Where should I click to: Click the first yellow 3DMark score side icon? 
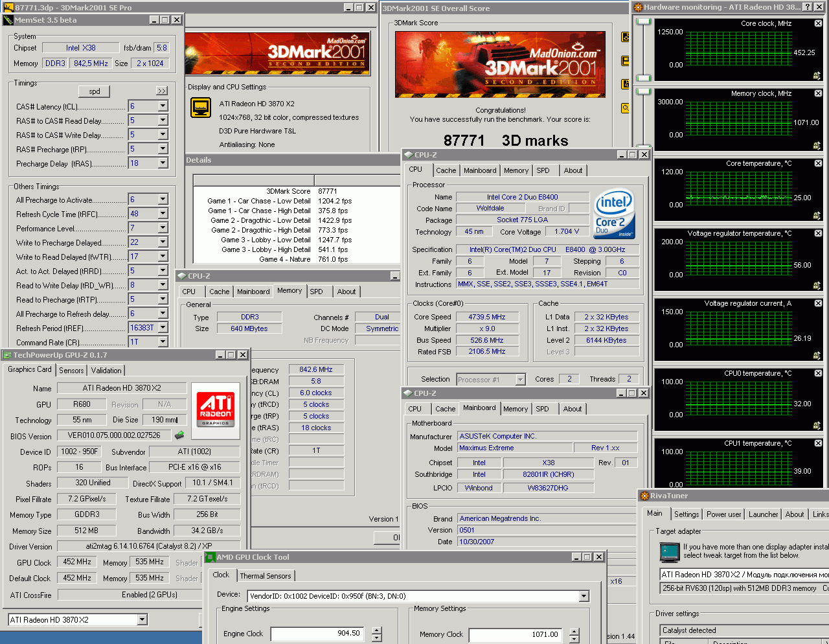(626, 37)
